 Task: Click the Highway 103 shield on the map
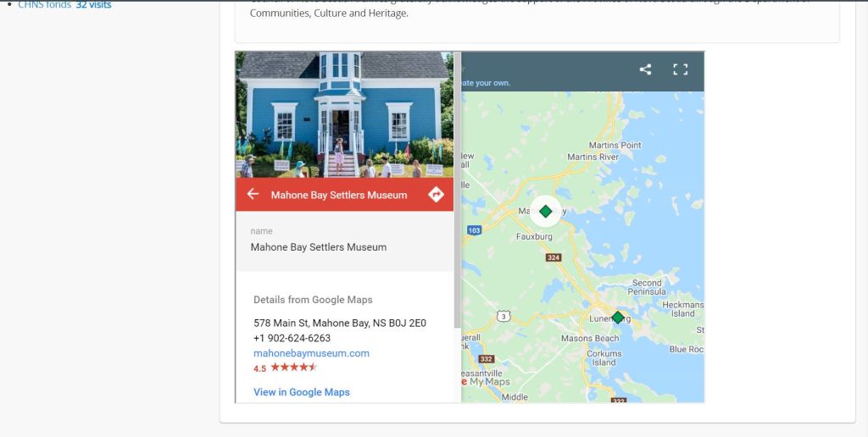coord(474,230)
